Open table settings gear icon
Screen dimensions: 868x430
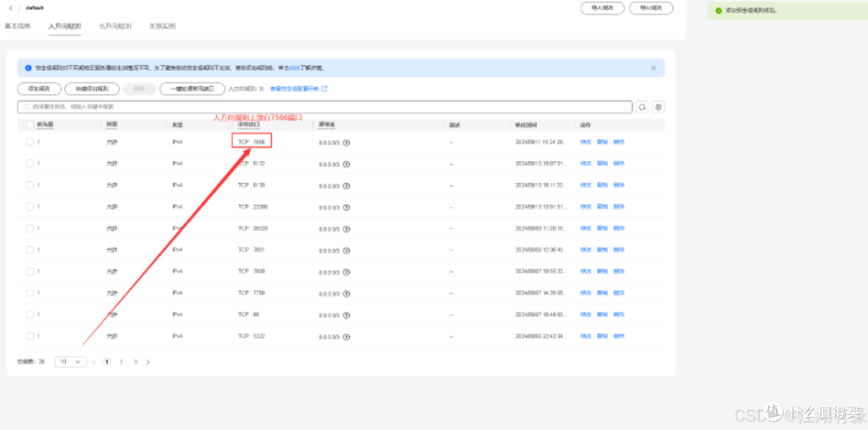click(658, 108)
